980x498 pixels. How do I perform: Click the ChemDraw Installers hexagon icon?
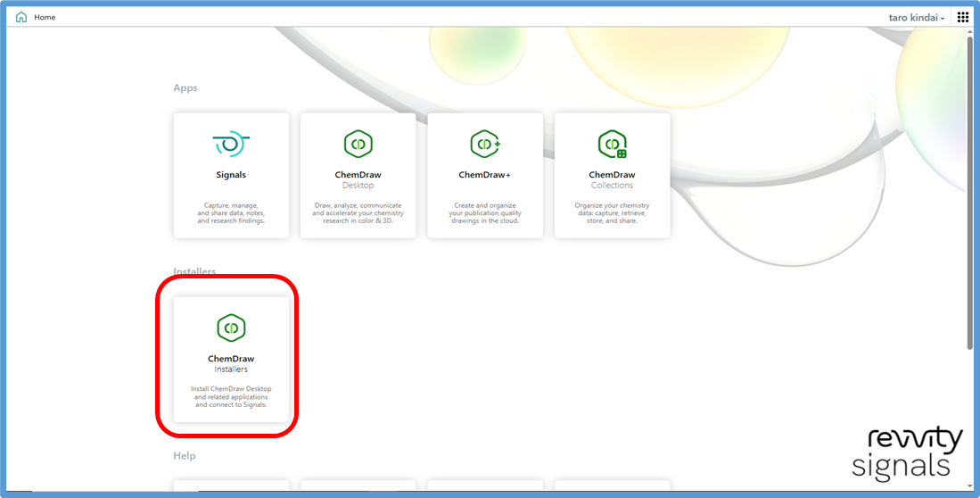click(x=231, y=328)
